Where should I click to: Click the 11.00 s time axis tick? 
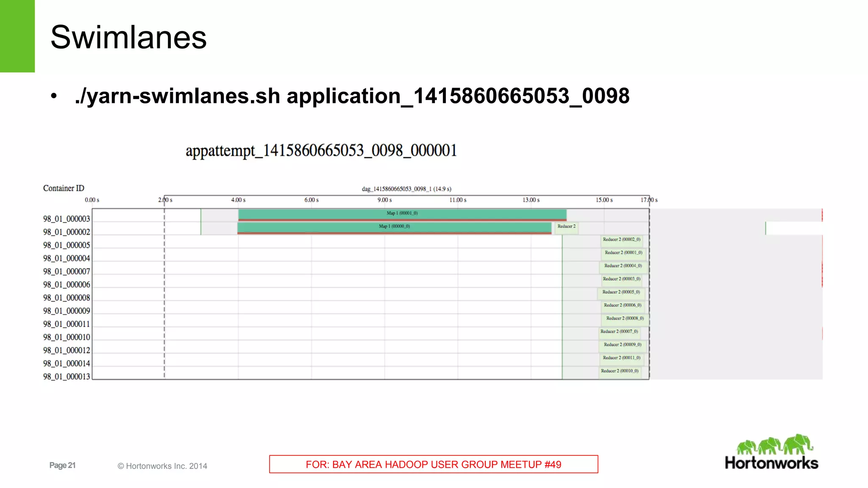tap(458, 200)
